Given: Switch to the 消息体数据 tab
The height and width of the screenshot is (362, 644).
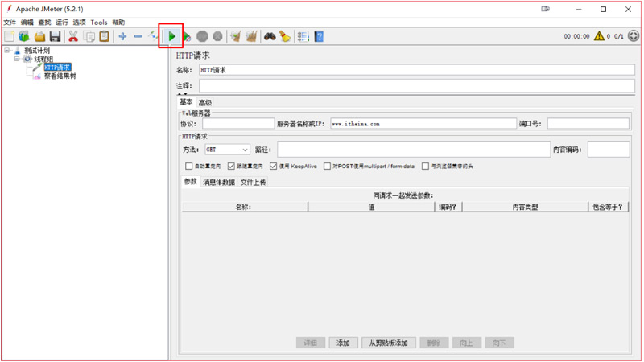Looking at the screenshot, I should click(x=219, y=183).
